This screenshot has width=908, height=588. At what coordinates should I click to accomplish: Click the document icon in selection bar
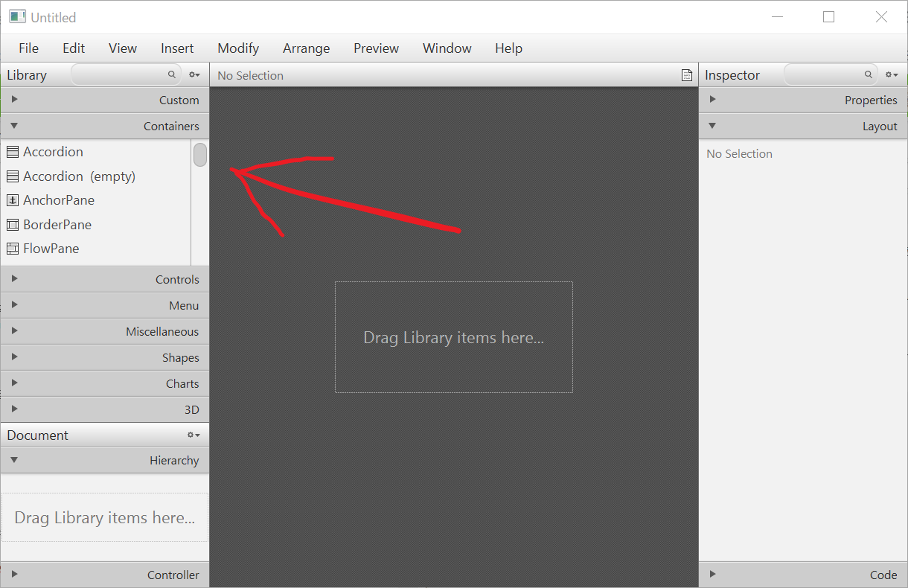pyautogui.click(x=687, y=75)
